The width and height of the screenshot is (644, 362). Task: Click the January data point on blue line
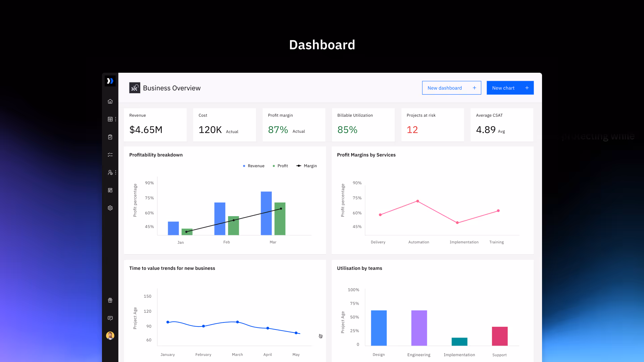[x=168, y=322]
